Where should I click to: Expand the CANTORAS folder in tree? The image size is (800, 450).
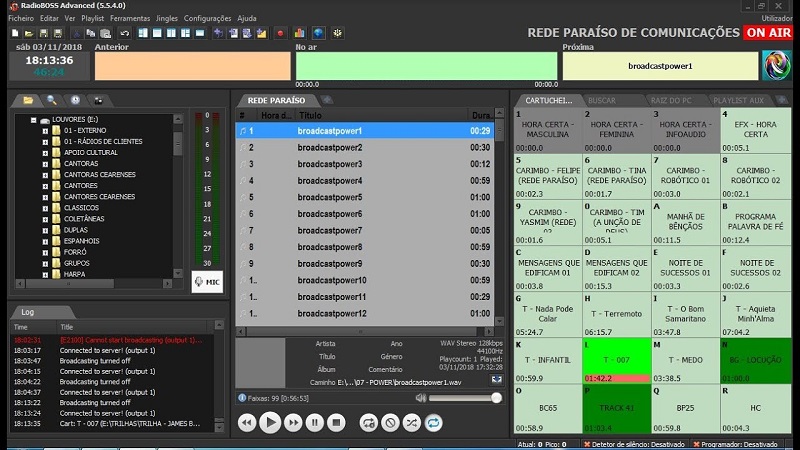pyautogui.click(x=45, y=163)
